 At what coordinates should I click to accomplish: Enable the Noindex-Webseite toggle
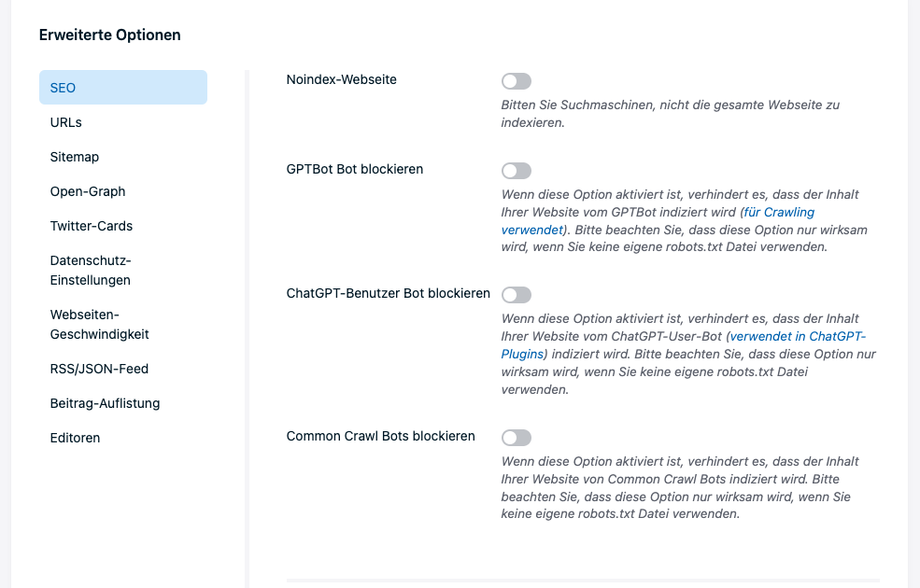516,80
